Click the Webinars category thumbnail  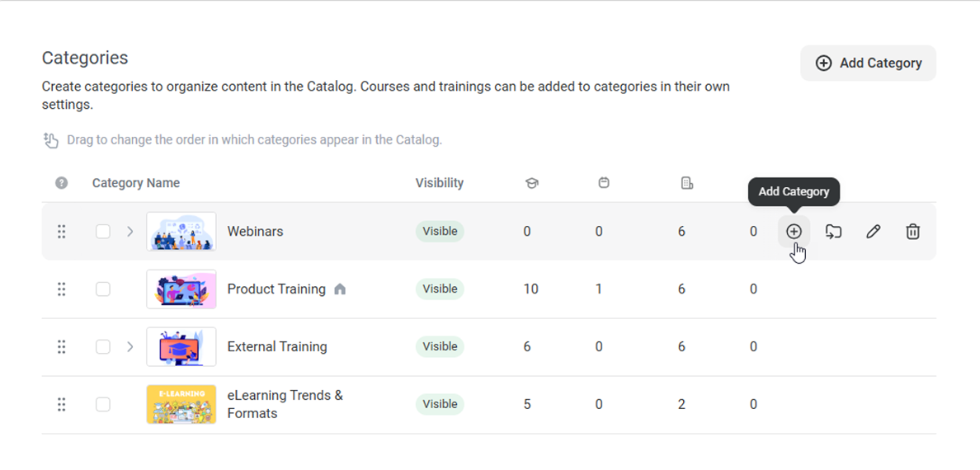click(x=181, y=232)
